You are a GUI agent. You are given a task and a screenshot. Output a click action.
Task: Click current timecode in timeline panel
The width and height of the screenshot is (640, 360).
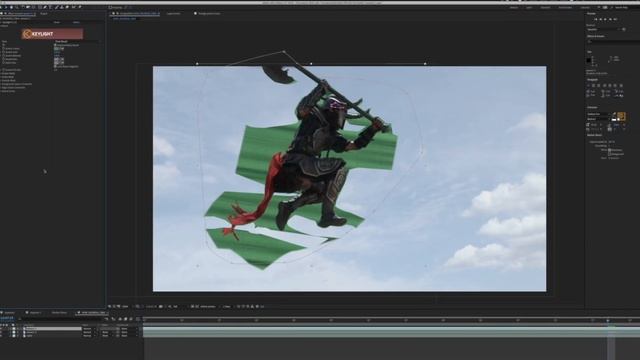tap(7, 318)
